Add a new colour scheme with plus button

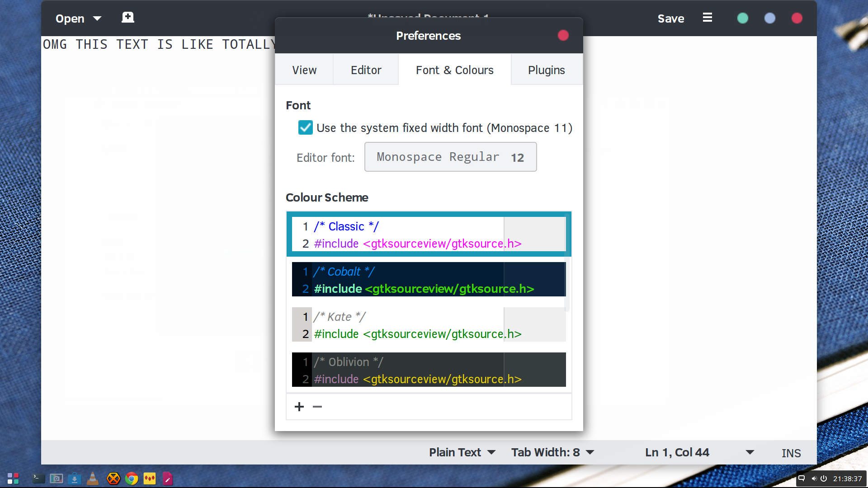pyautogui.click(x=299, y=407)
